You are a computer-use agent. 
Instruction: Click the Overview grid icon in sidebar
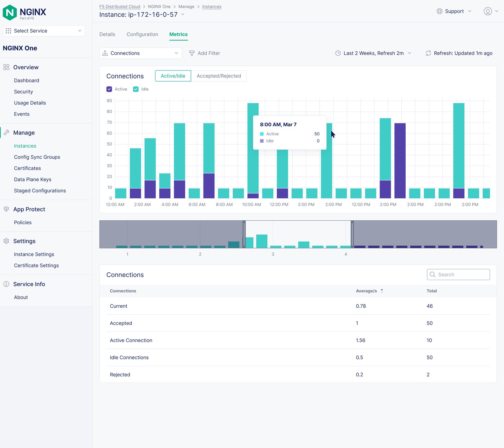[6, 67]
